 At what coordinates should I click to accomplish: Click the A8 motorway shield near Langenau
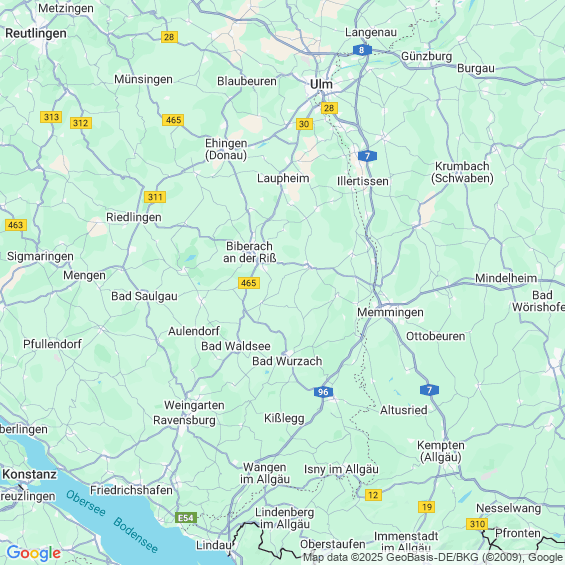point(362,50)
